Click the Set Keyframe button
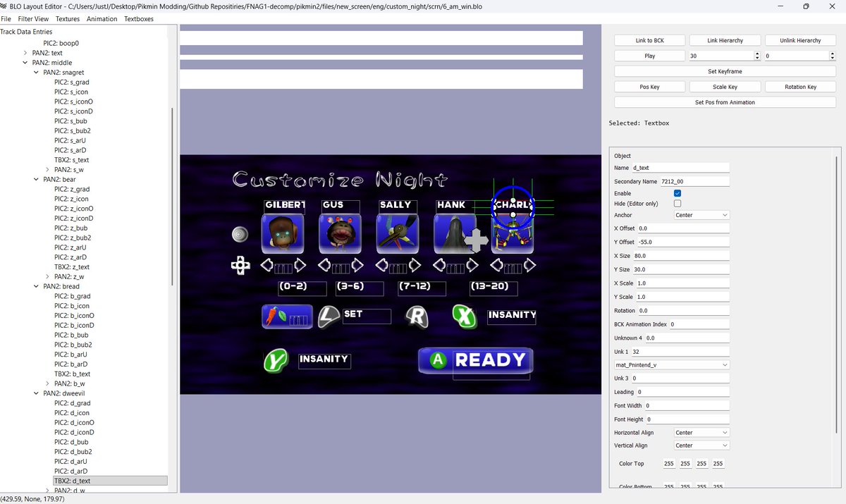 pyautogui.click(x=725, y=71)
